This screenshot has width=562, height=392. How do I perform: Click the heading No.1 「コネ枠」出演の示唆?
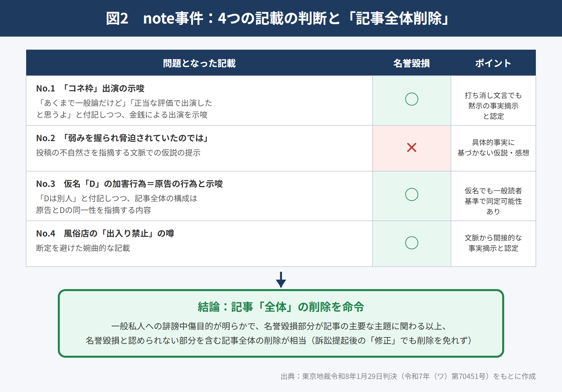coord(90,89)
